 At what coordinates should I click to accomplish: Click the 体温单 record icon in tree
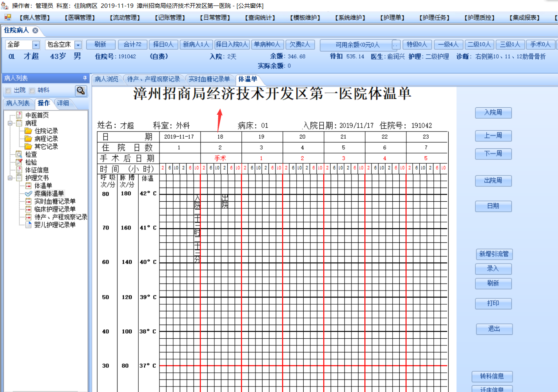pyautogui.click(x=28, y=186)
